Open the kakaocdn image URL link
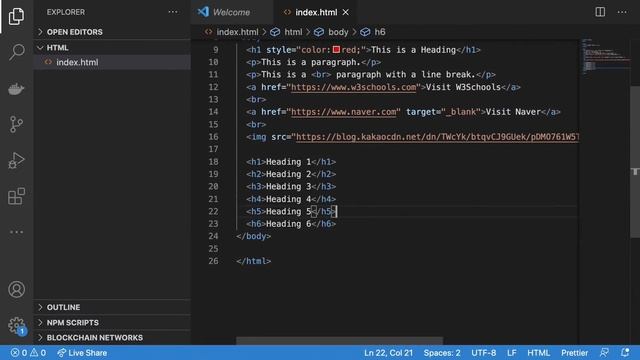 (437, 137)
